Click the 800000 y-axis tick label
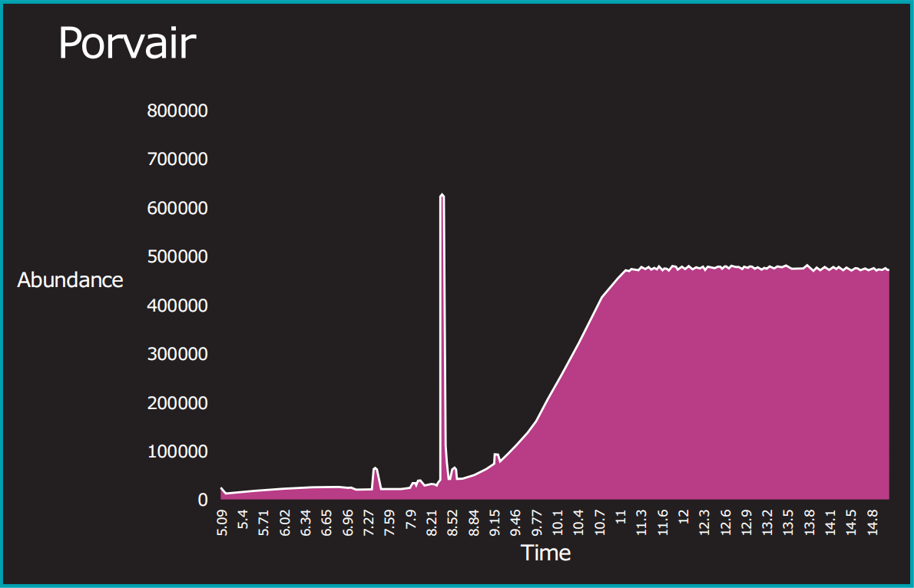Viewport: 914px width, 588px height. point(177,110)
